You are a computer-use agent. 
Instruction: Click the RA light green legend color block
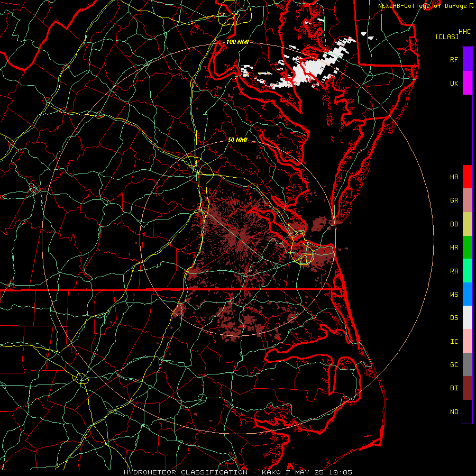point(467,271)
